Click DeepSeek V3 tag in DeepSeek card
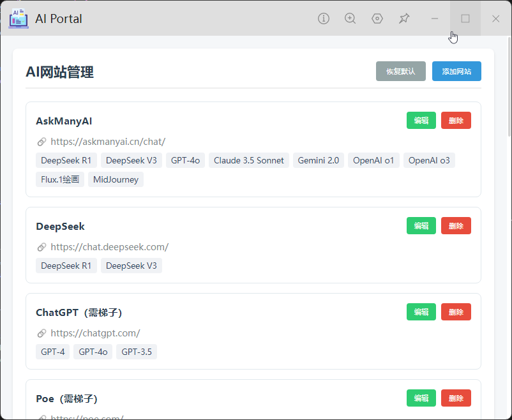The height and width of the screenshot is (420, 512). pyautogui.click(x=132, y=266)
